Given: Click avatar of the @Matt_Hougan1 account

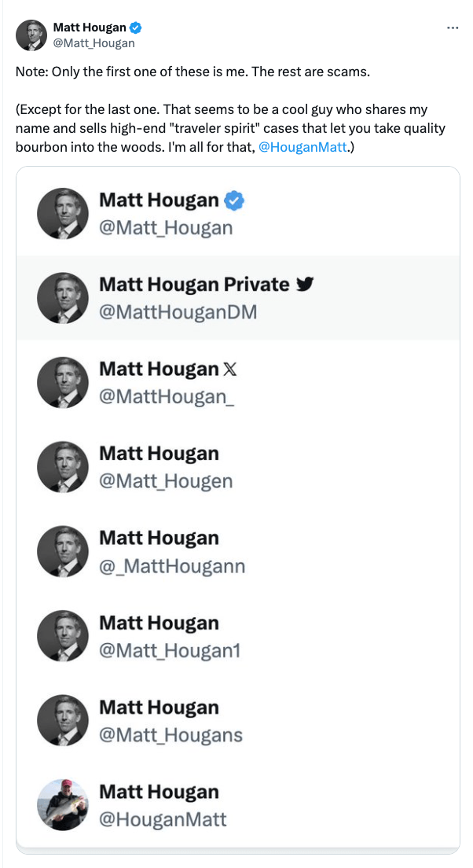Looking at the screenshot, I should point(63,636).
